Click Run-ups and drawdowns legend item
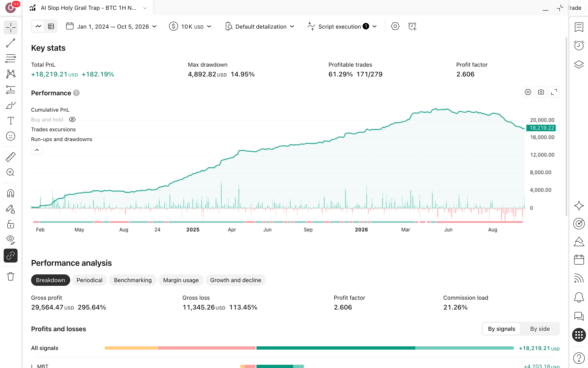Screen dimensions: 588x368 [62, 139]
